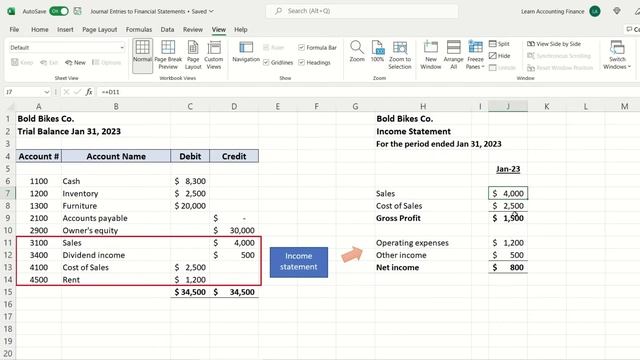Click Arrange All windows
Image resolution: width=640 pixels, height=360 pixels.
(453, 56)
